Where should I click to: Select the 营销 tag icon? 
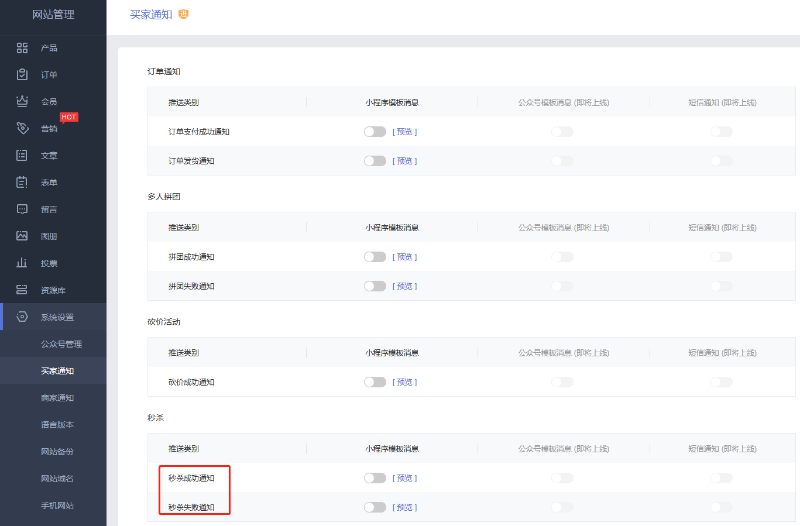pos(22,128)
